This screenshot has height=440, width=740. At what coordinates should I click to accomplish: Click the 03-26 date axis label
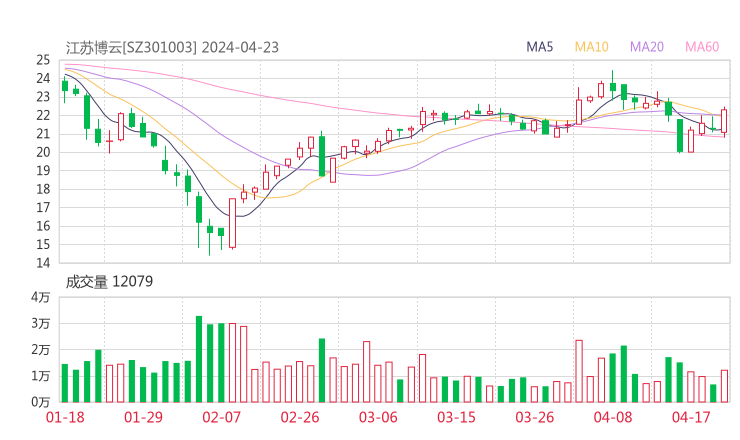click(535, 417)
